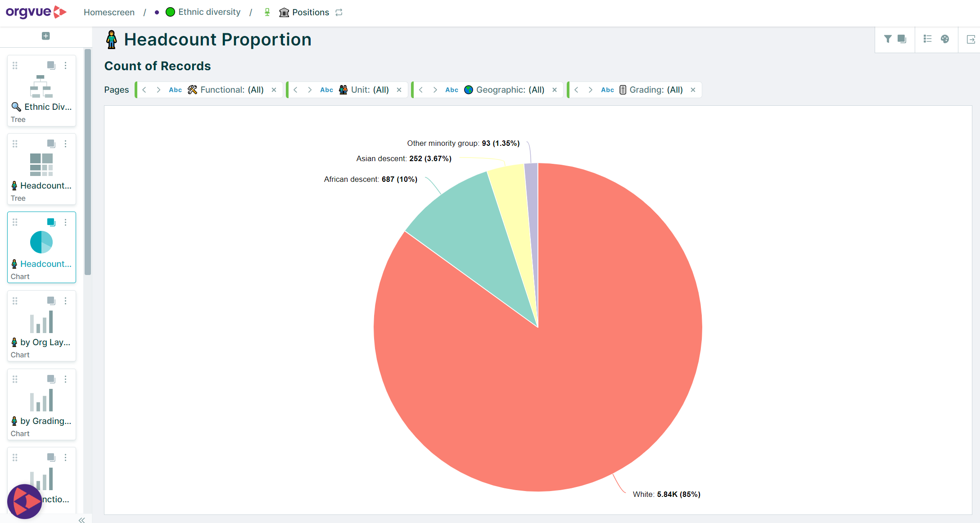This screenshot has height=523, width=980.
Task: Click the refresh icon beside Positions
Action: [x=339, y=12]
